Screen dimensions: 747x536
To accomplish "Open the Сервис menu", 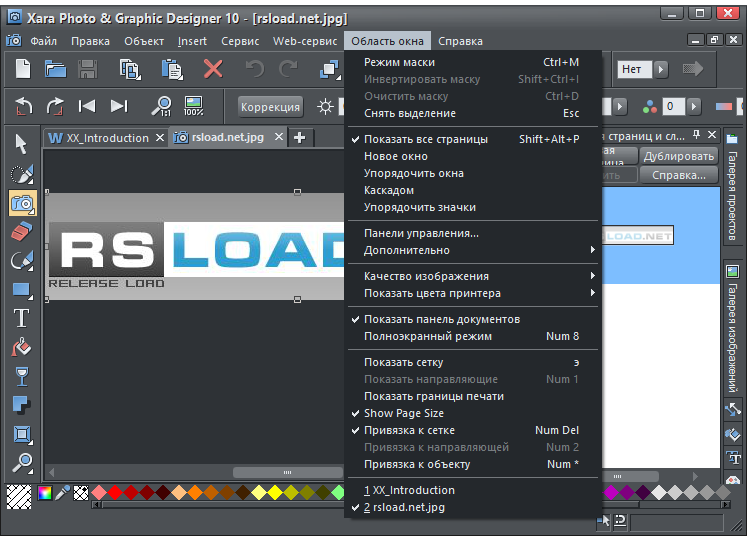I will pos(240,41).
